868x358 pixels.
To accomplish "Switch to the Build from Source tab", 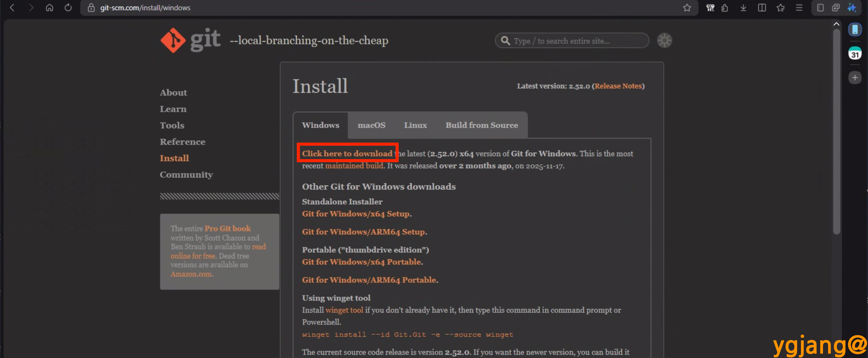I will [481, 125].
